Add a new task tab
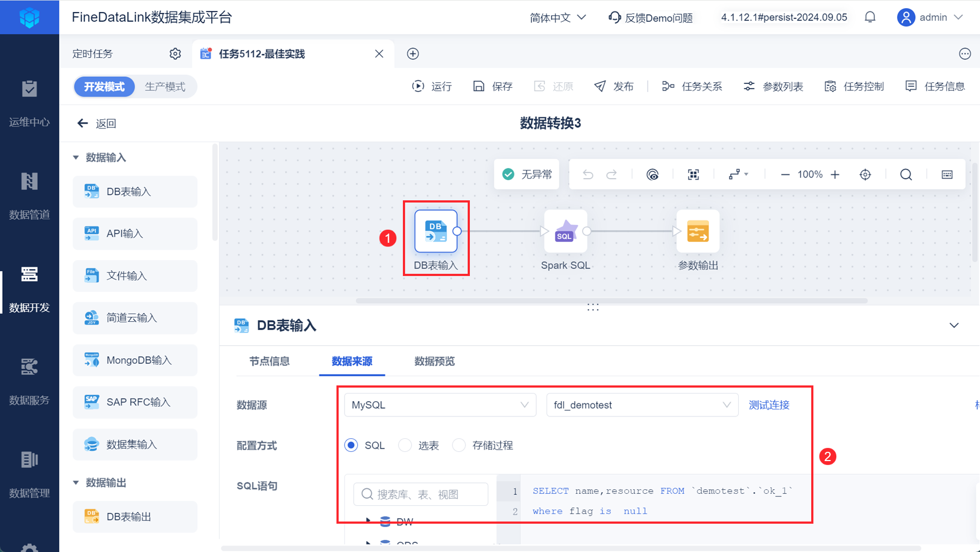This screenshot has width=980, height=552. pos(413,54)
